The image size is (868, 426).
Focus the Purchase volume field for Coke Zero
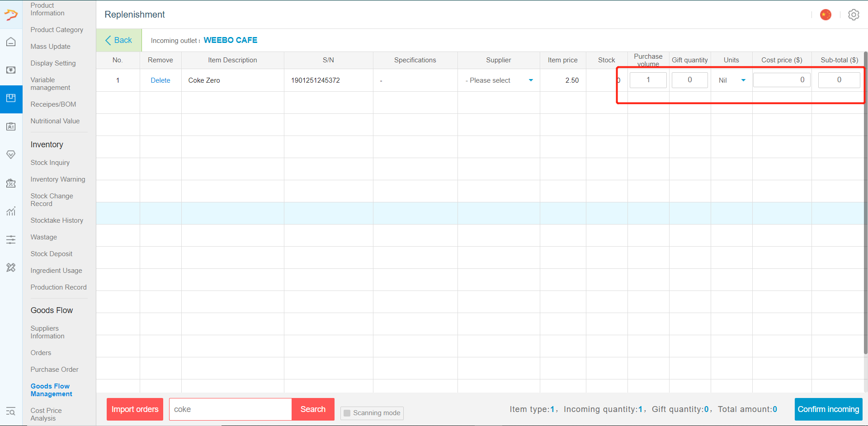tap(648, 80)
